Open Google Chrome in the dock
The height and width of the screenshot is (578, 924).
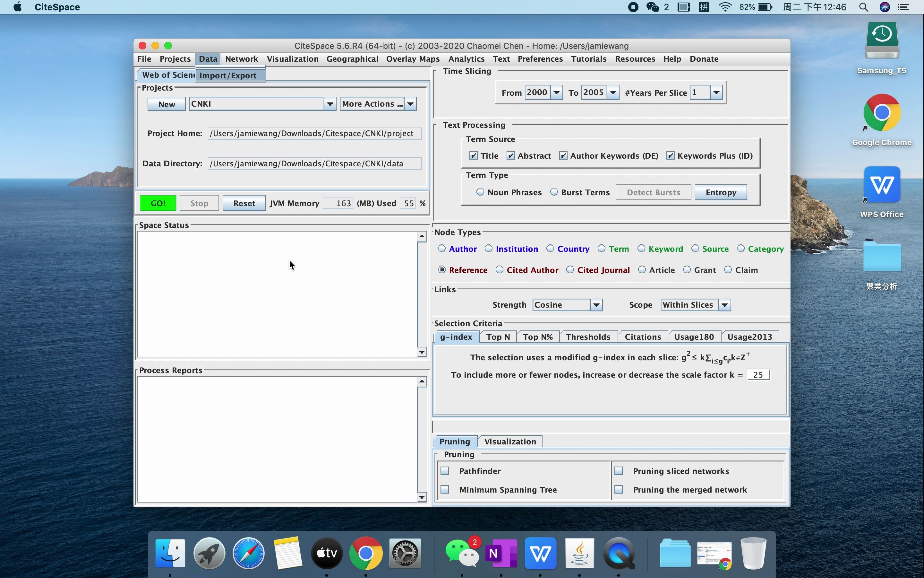(x=366, y=553)
